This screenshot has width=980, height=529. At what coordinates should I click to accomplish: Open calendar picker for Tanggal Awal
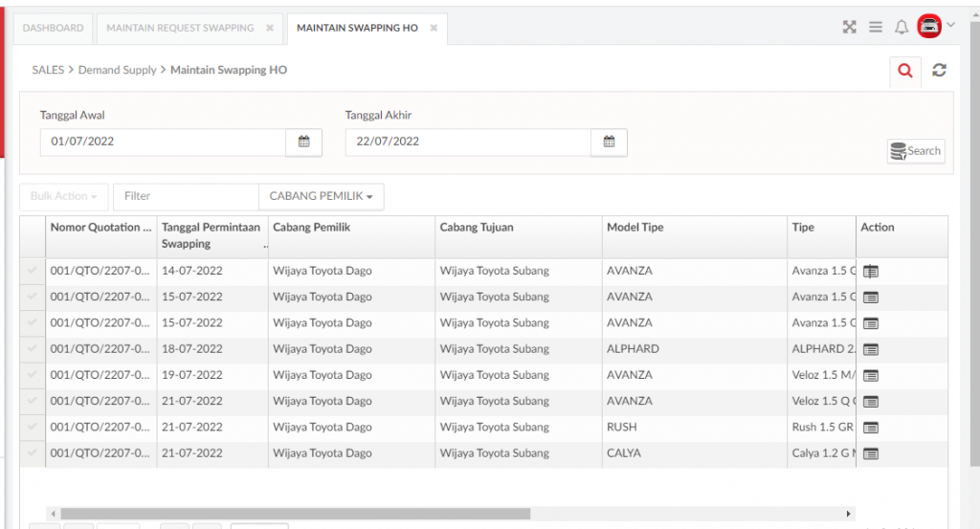pos(303,142)
